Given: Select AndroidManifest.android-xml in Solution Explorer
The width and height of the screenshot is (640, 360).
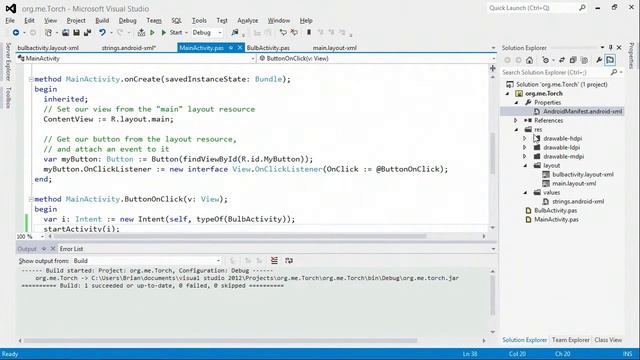Looking at the screenshot, I should click(582, 111).
